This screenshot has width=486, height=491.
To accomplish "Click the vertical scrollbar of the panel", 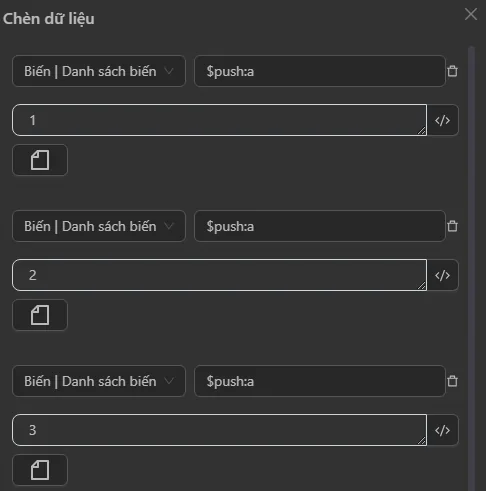I will pyautogui.click(x=471, y=267).
